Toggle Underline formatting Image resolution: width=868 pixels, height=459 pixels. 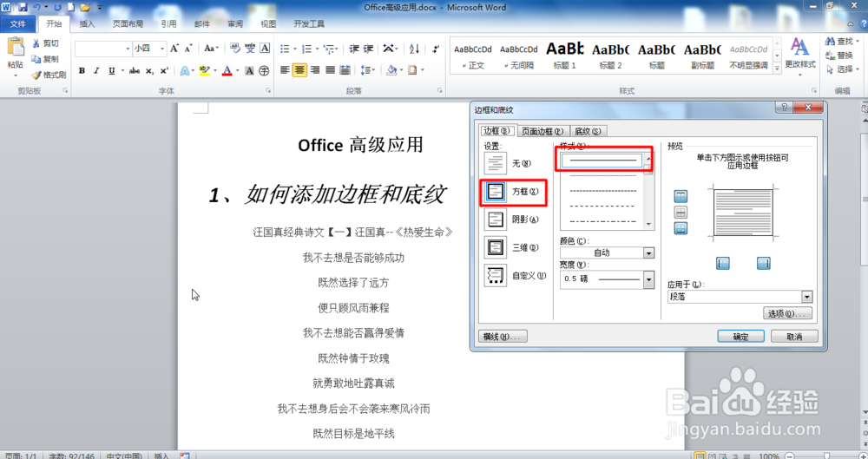click(x=111, y=71)
